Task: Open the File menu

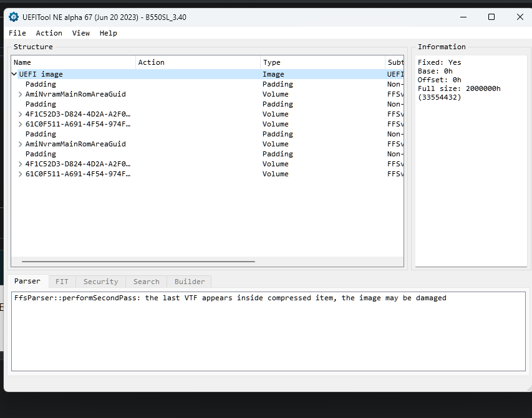Action: coord(17,33)
